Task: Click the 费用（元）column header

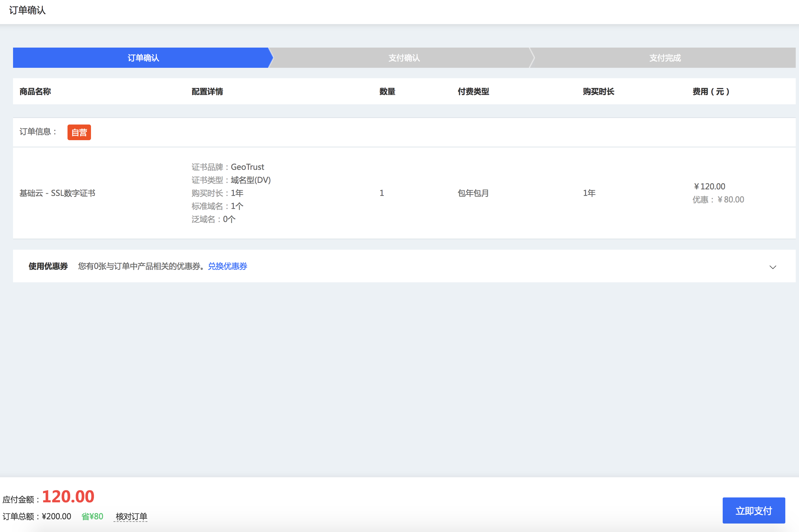Action: click(711, 92)
